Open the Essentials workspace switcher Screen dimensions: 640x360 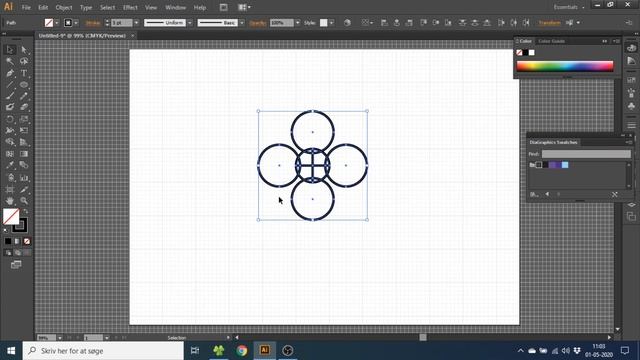pos(569,7)
